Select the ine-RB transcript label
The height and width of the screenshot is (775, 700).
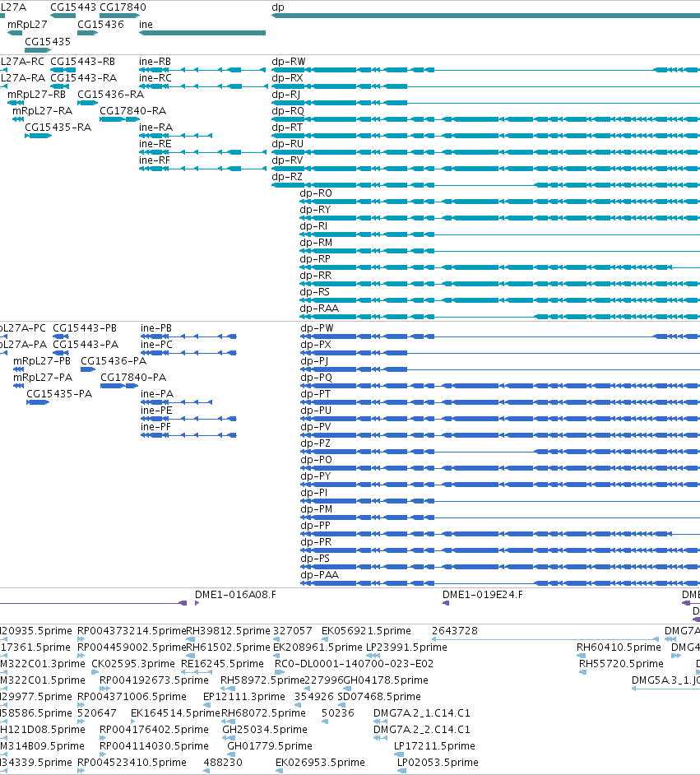point(155,61)
